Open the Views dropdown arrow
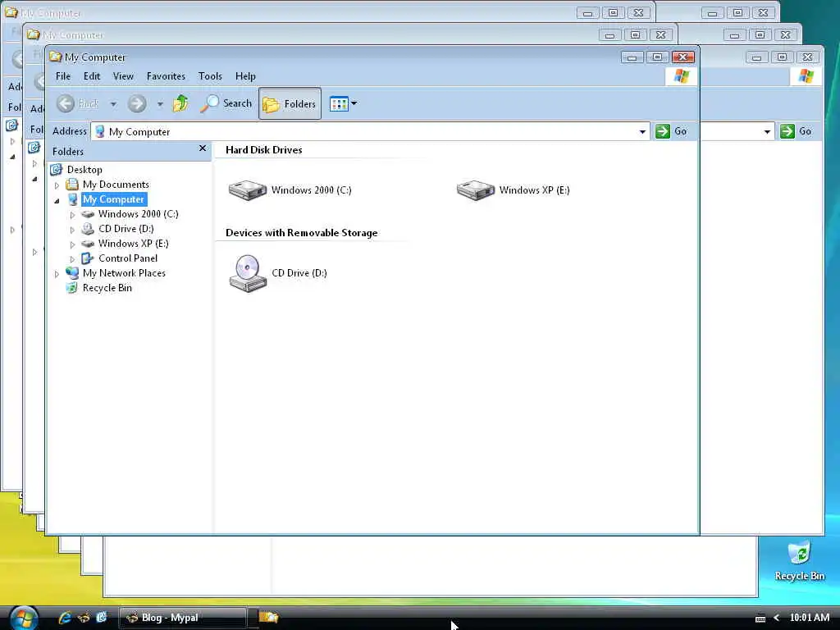This screenshot has width=840, height=630. [x=354, y=103]
